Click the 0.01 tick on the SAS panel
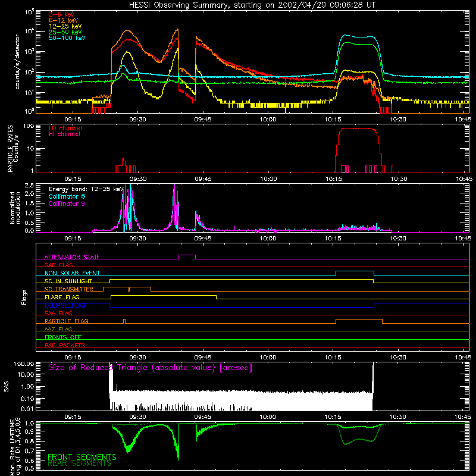The image size is (476, 476). coord(27,409)
